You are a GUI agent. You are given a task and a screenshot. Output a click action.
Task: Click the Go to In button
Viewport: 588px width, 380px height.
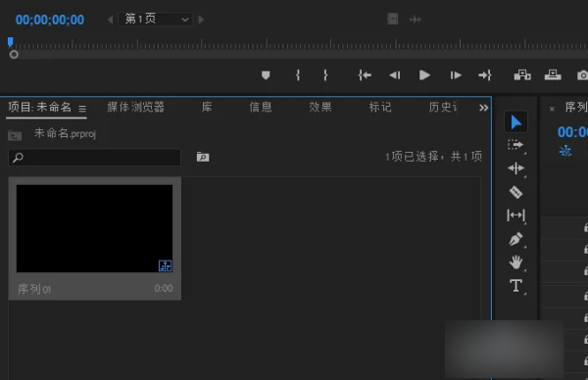coord(365,75)
